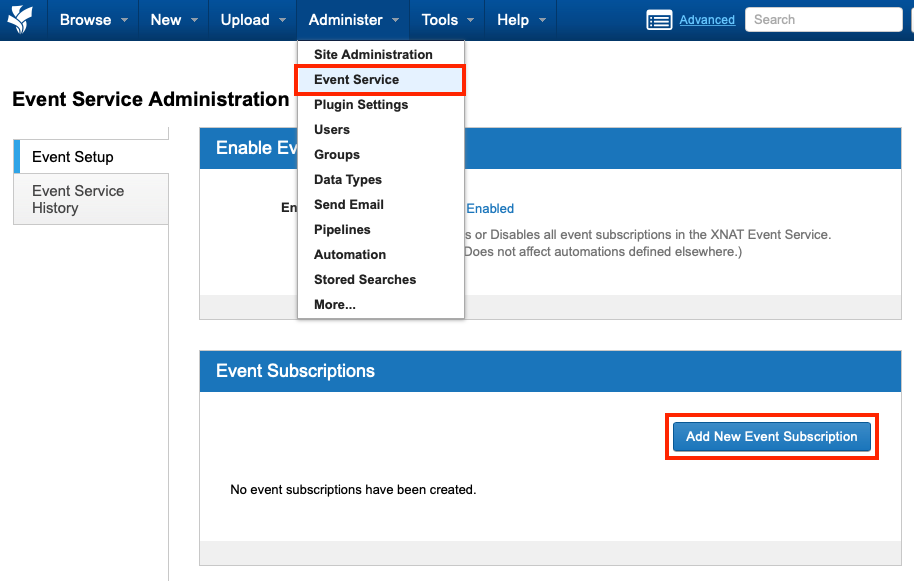This screenshot has height=581, width=914.
Task: Click the XNAT logo icon
Action: tap(20, 20)
